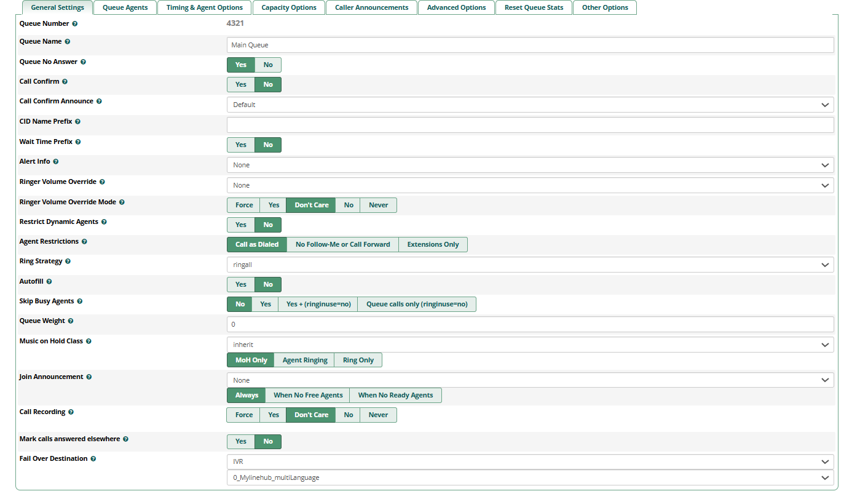The image size is (868, 491).
Task: Set Mark calls answered elsewhere to Yes
Action: [x=241, y=441]
